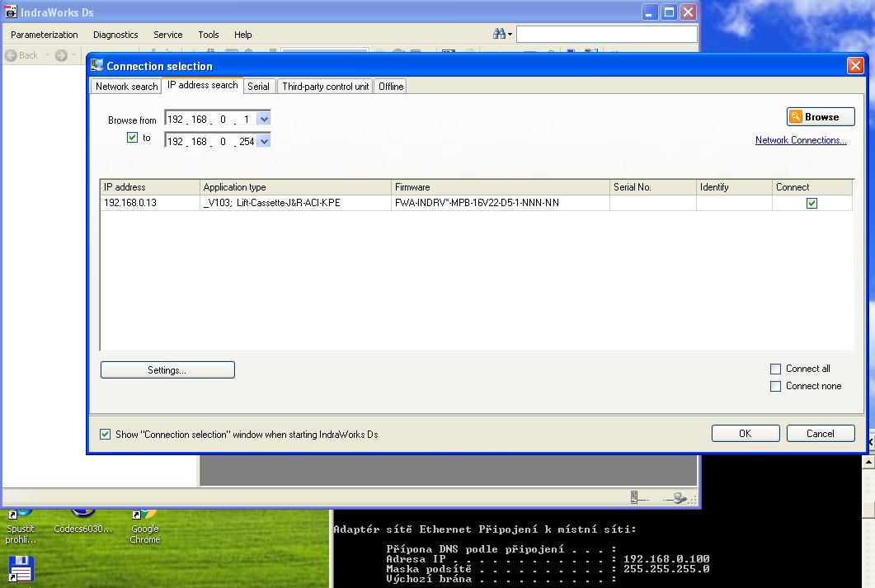
Task: Click the floppy disk desktop icon
Action: (21, 569)
